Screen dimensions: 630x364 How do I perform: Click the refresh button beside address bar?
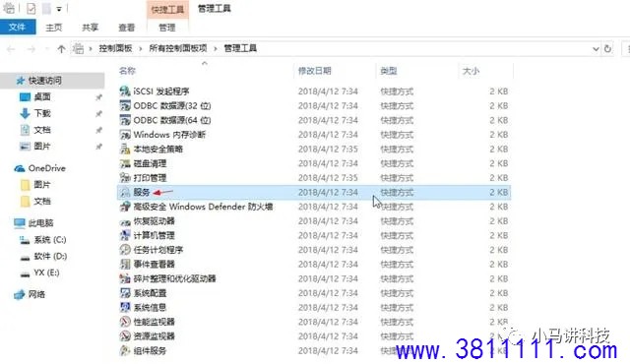[607, 48]
